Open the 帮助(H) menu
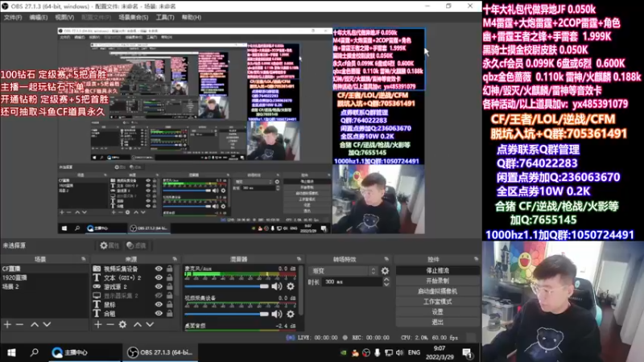Image resolution: width=644 pixels, height=362 pixels. [192, 18]
